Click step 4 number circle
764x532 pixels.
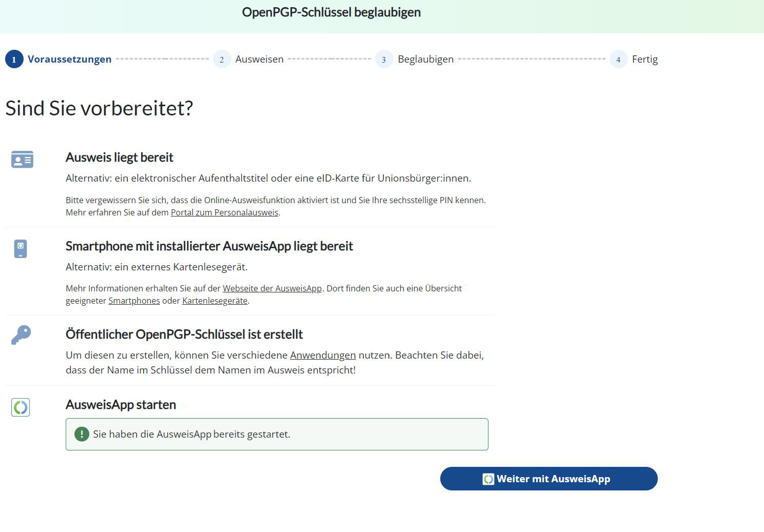tap(618, 59)
